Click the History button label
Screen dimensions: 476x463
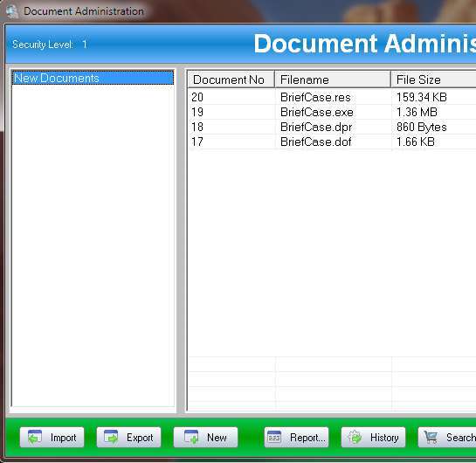click(x=384, y=438)
